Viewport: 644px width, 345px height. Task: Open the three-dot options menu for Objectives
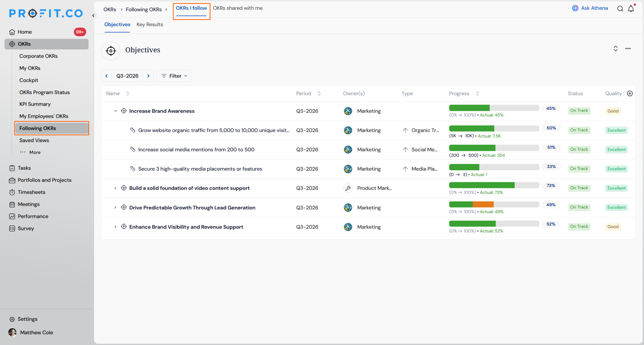tap(628, 48)
